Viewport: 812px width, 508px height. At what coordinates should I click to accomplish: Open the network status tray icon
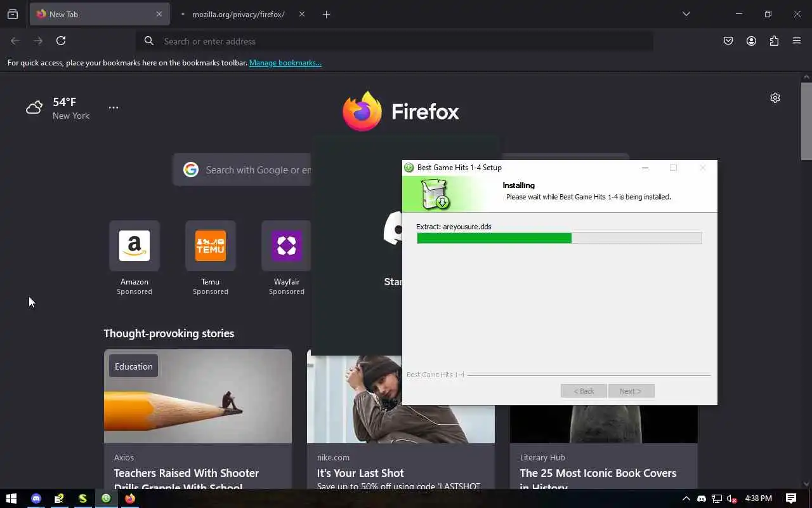click(717, 498)
